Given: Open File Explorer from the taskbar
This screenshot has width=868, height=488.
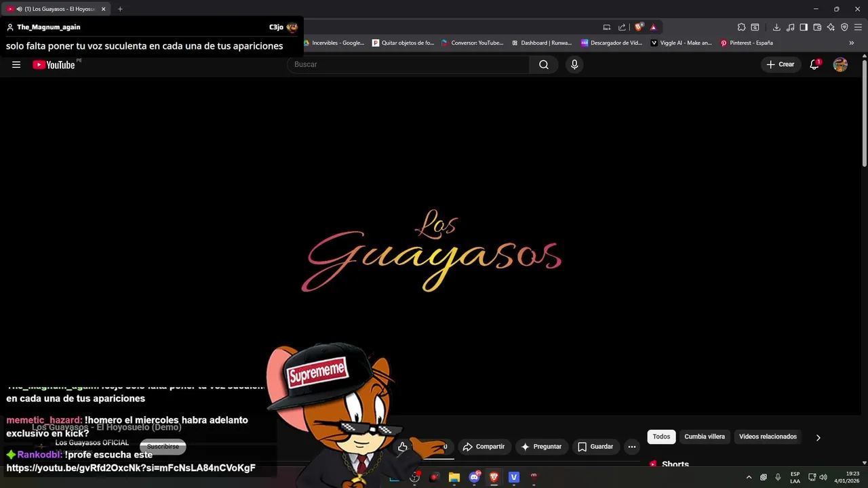Looking at the screenshot, I should click(454, 477).
